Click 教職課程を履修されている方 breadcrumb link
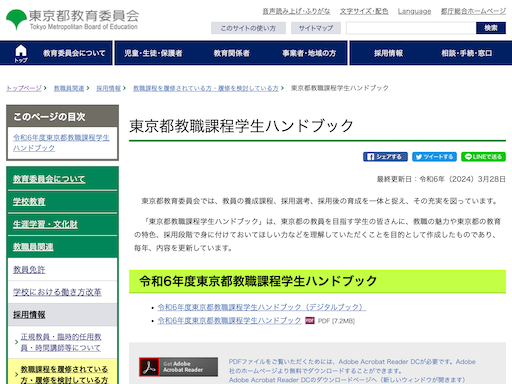Screen dimensions: 512x384 click(206, 88)
